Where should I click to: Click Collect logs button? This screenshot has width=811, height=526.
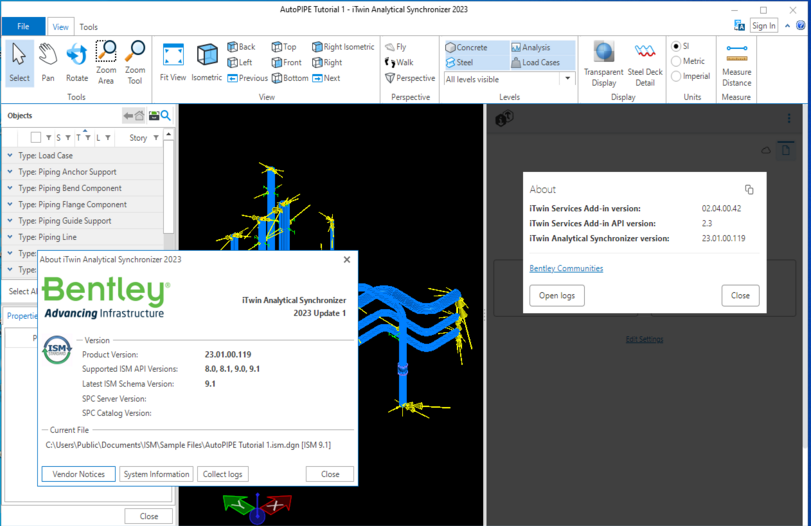tap(222, 474)
